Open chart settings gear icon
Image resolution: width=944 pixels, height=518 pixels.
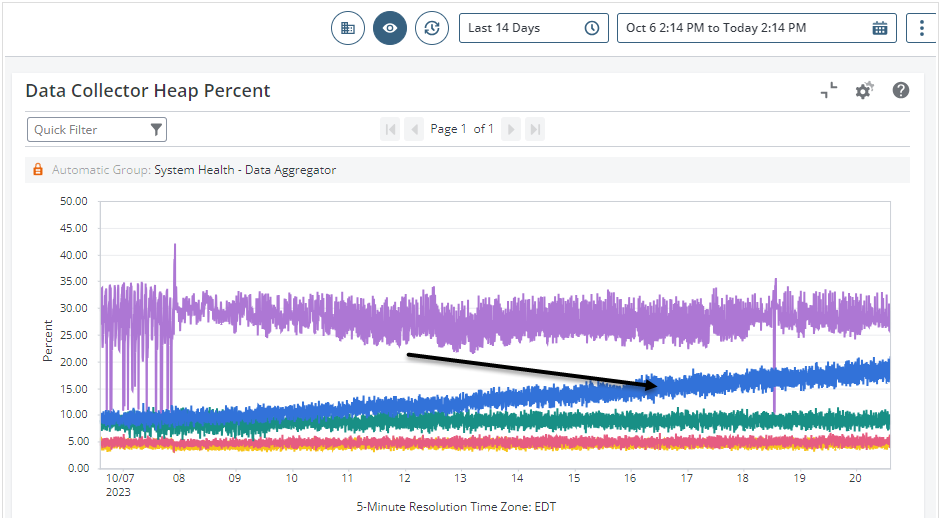pos(864,91)
